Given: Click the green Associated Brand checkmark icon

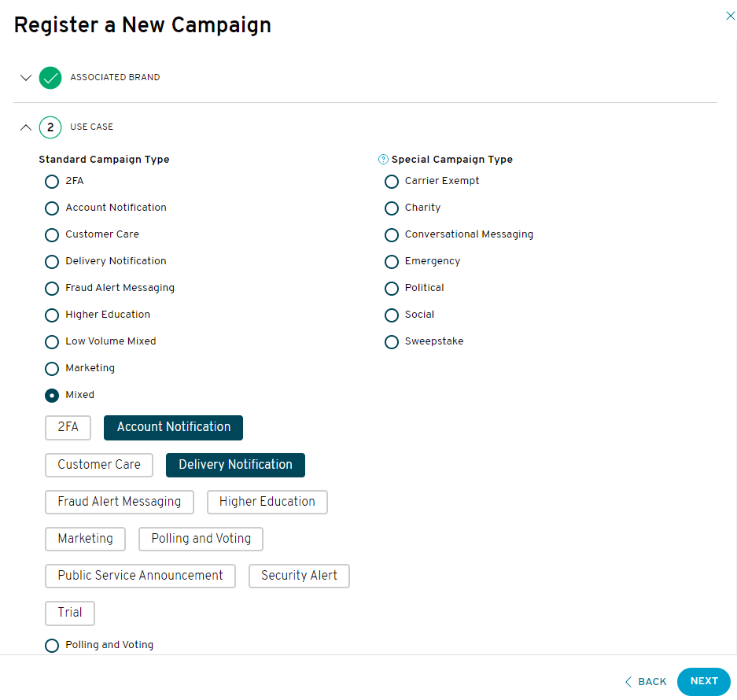Looking at the screenshot, I should (x=50, y=78).
